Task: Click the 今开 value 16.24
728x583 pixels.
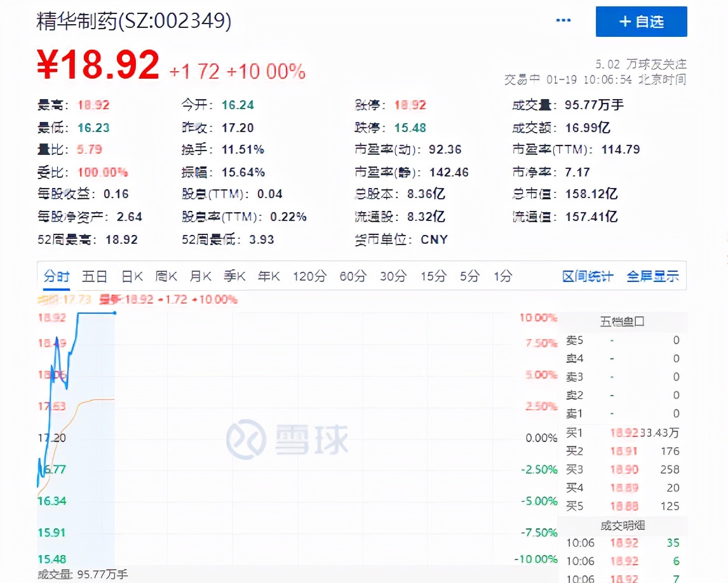Action: pos(238,105)
